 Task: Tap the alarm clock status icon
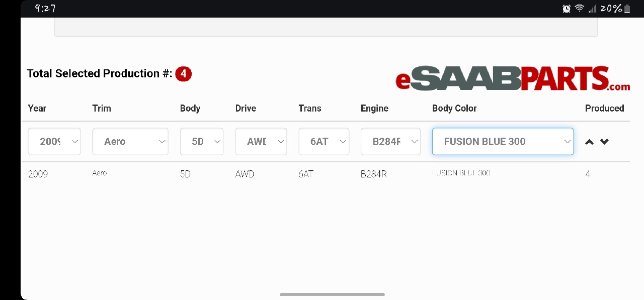(x=567, y=9)
